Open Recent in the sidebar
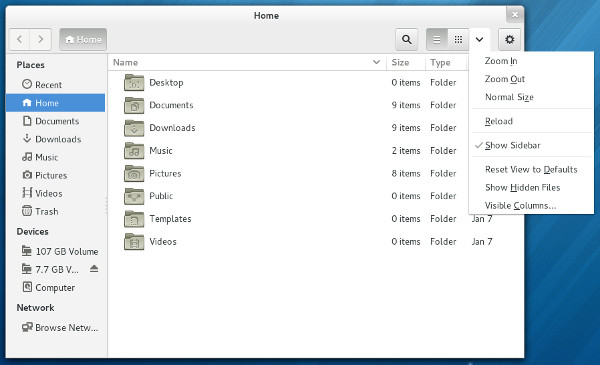This screenshot has width=600, height=365. click(x=55, y=85)
